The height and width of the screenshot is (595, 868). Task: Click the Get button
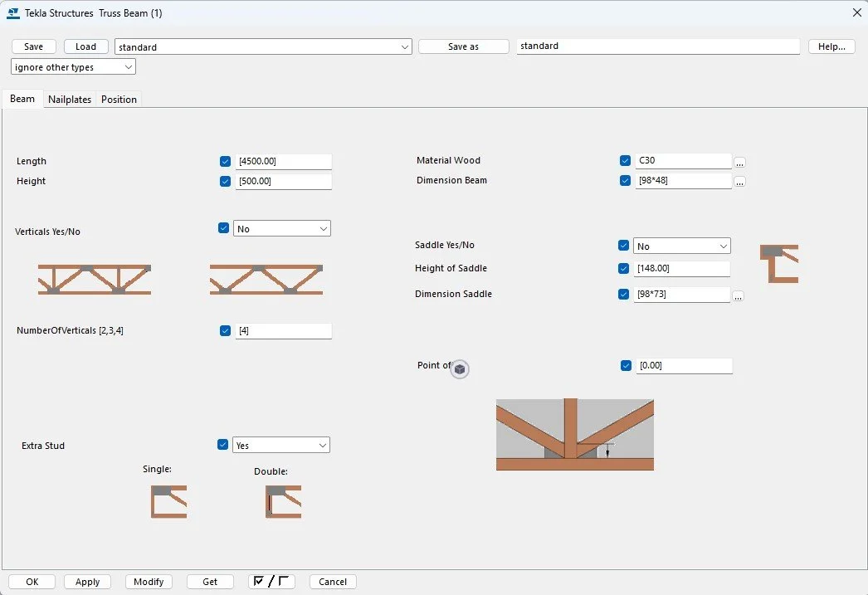[x=210, y=582]
